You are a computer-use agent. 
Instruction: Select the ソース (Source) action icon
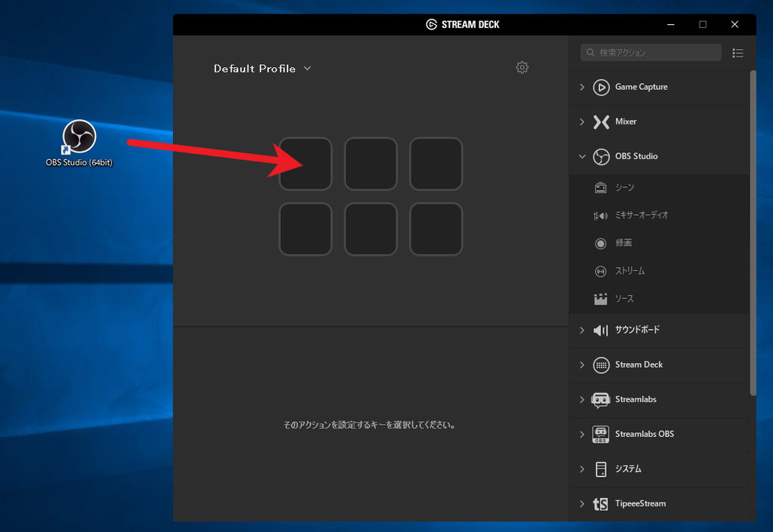coord(600,299)
